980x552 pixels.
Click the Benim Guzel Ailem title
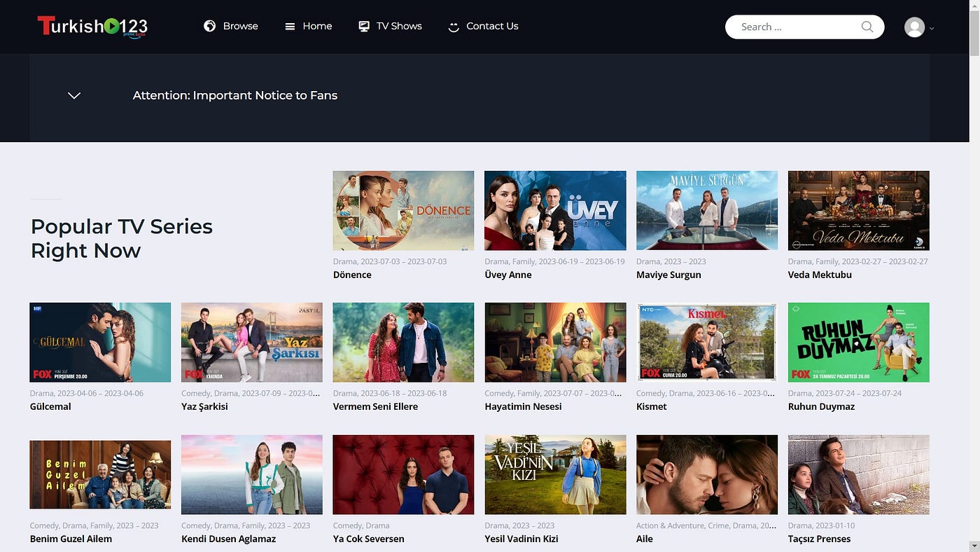[x=71, y=539]
